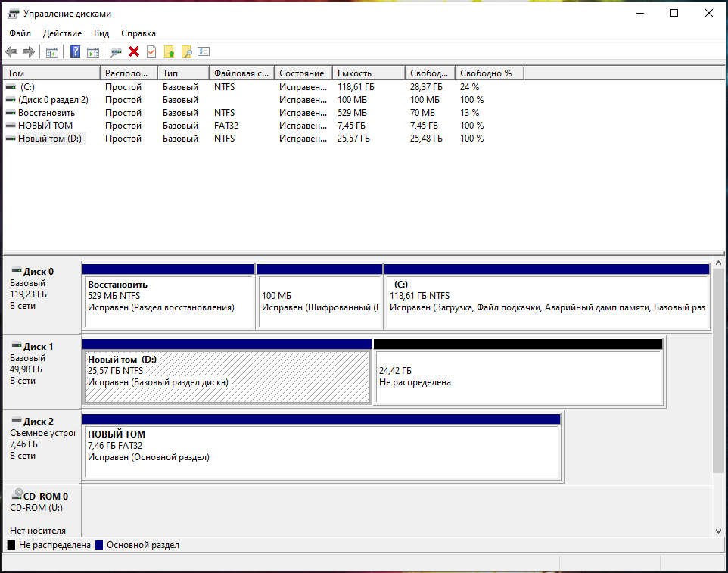Viewport: 728px width, 573px height.
Task: Click the Forward arrow toolbar icon
Action: coord(29,51)
